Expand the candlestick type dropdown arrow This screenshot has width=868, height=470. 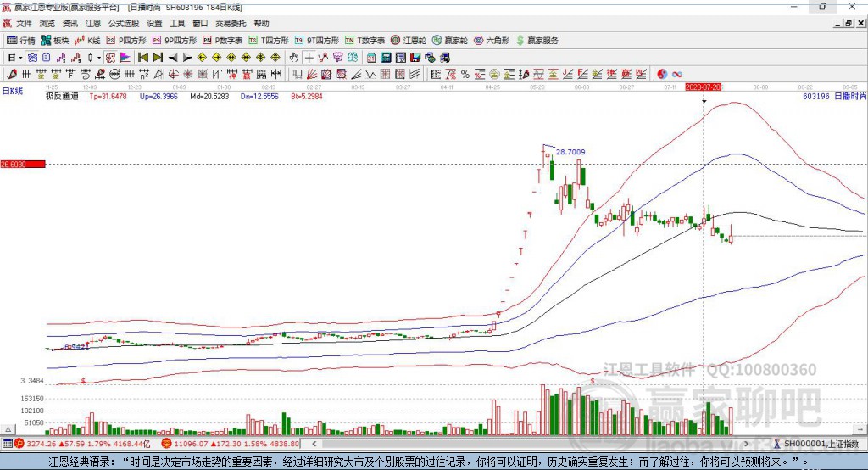click(x=99, y=58)
